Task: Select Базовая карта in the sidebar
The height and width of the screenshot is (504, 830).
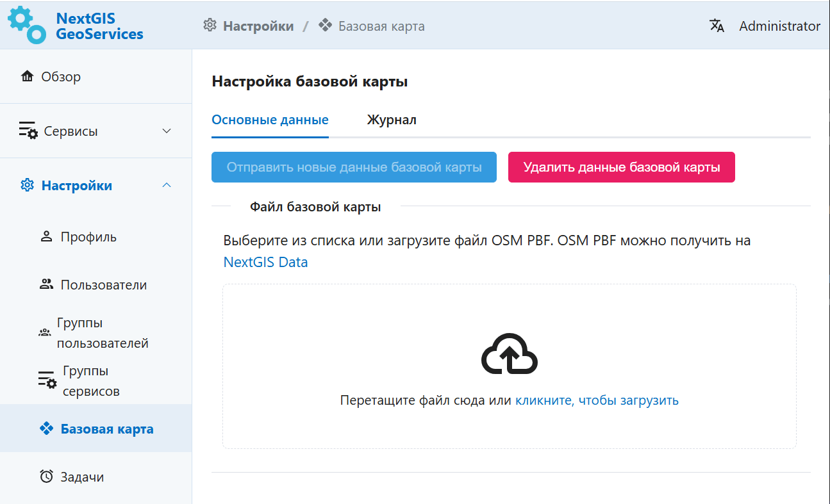Action: [107, 428]
